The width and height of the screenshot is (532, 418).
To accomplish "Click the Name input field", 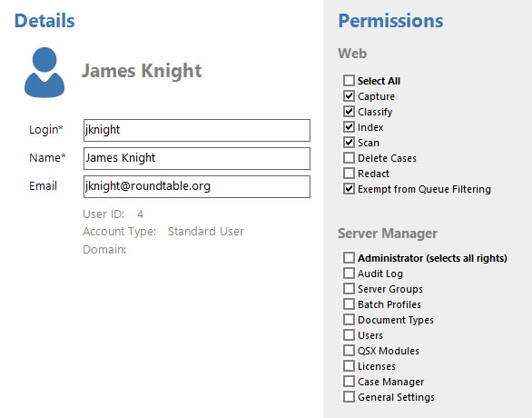I will (197, 159).
